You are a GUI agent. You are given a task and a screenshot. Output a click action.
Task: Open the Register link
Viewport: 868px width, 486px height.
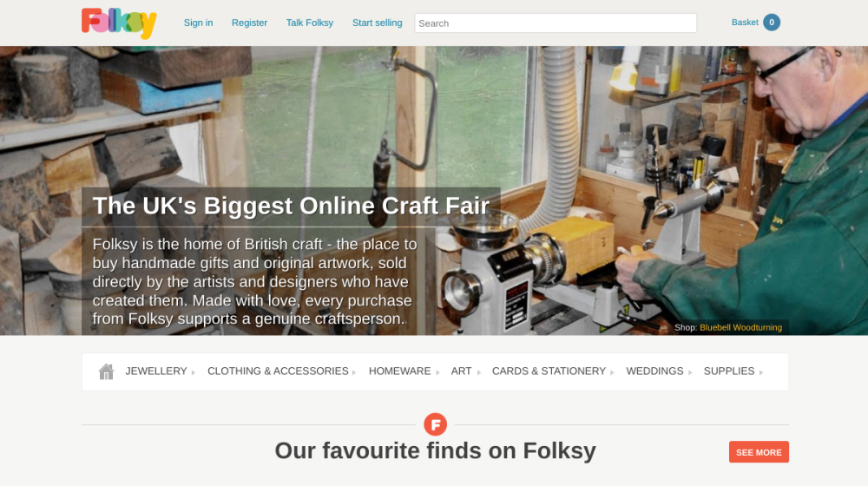[x=249, y=23]
